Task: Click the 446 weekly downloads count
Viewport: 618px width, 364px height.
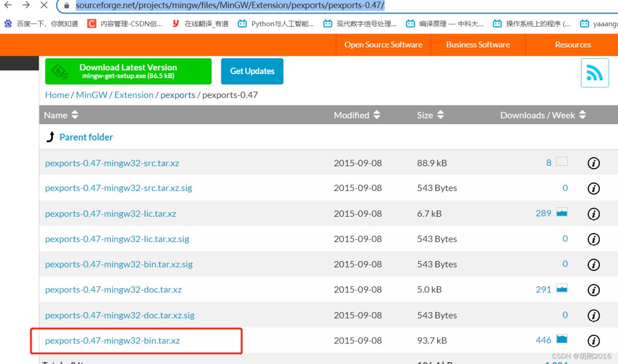Action: (x=543, y=340)
